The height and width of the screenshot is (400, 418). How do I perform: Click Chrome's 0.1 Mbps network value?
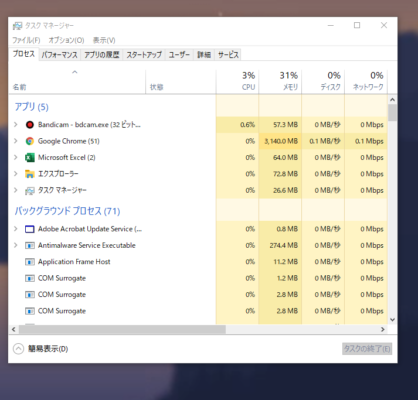click(369, 141)
